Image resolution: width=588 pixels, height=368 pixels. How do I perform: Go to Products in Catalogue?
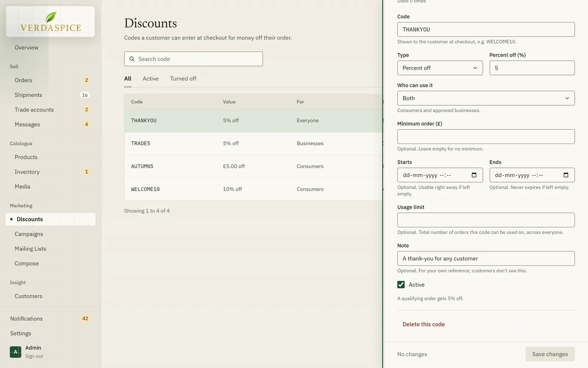click(50, 157)
